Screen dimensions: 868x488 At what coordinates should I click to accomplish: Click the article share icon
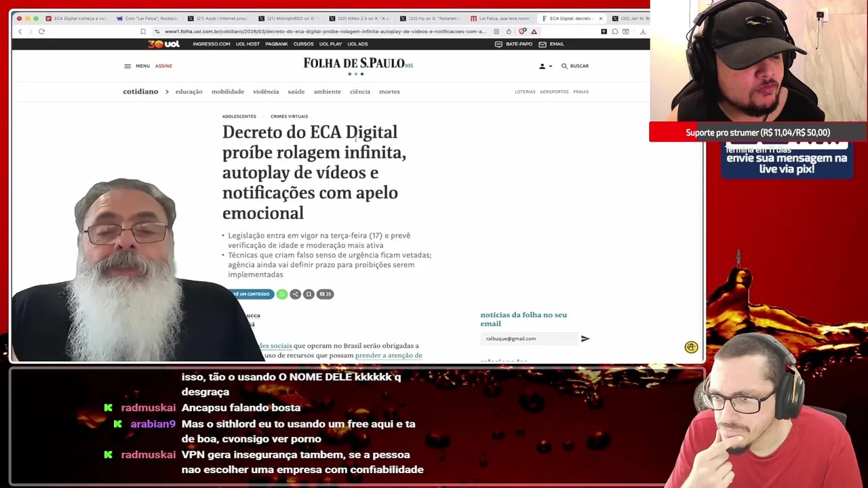(x=295, y=294)
